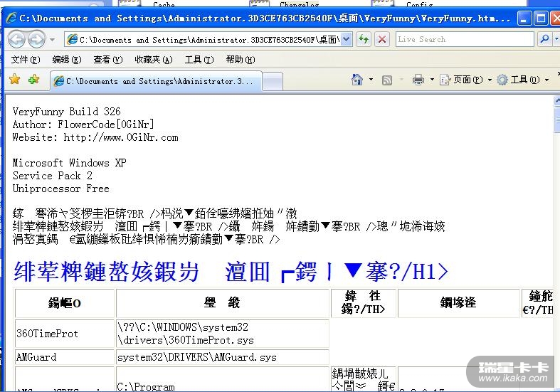The width and height of the screenshot is (560, 392).
Task: Open the 帮助(H) menu
Action: [x=241, y=60]
